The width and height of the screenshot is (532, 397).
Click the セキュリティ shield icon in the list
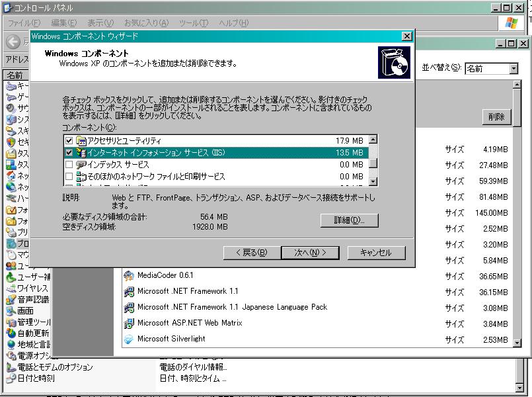point(11,142)
